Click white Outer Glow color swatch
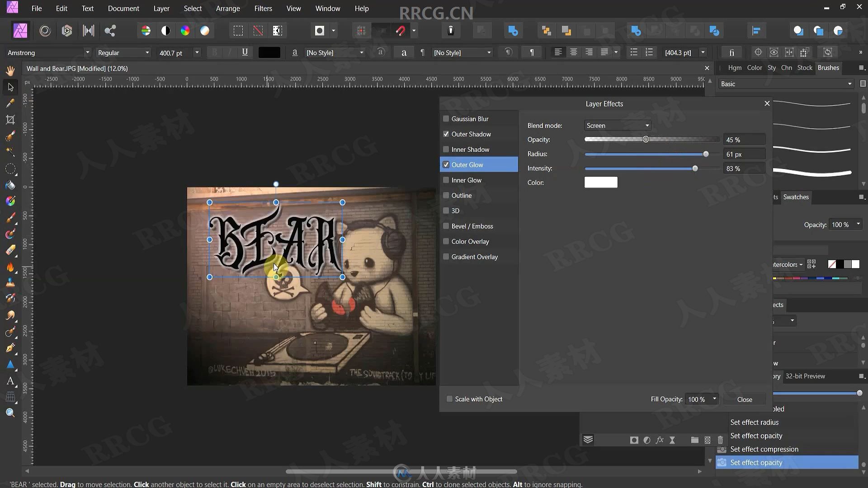The height and width of the screenshot is (488, 868). tap(601, 183)
